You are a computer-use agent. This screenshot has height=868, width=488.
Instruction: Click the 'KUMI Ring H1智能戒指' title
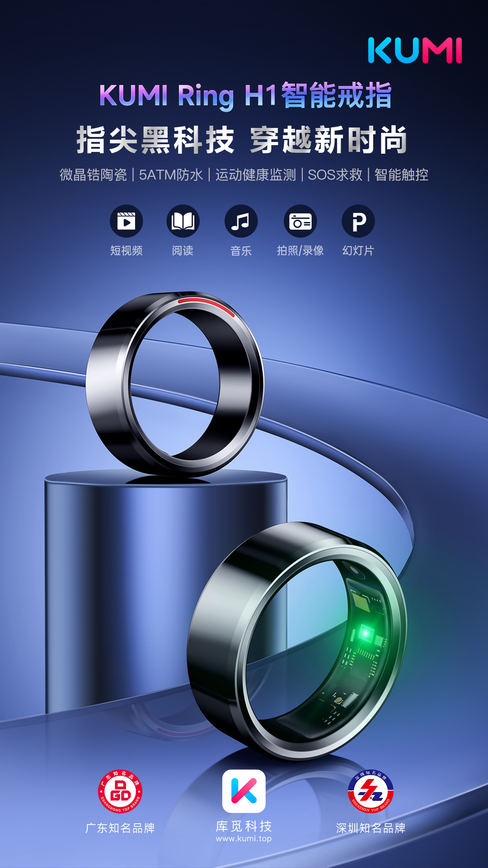(x=245, y=95)
